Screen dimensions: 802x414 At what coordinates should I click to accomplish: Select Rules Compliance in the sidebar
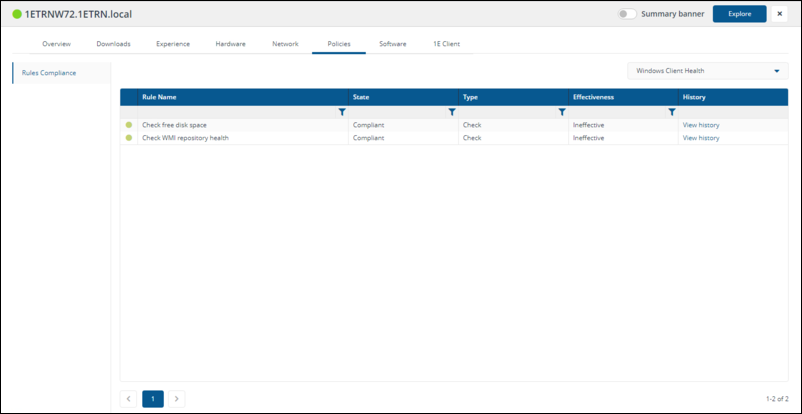point(50,72)
